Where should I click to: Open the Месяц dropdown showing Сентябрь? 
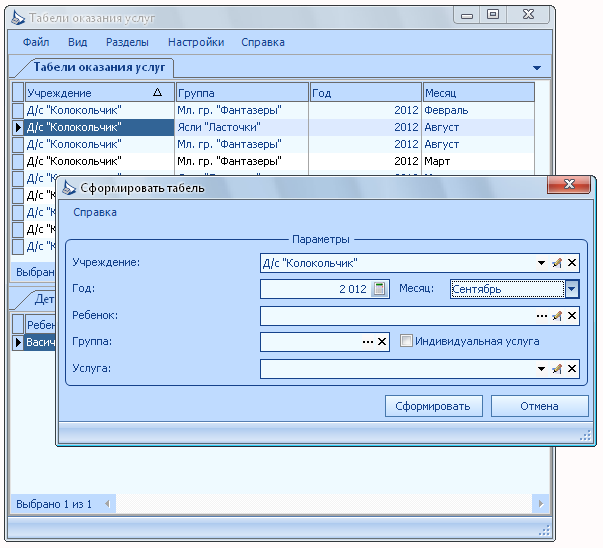[571, 289]
